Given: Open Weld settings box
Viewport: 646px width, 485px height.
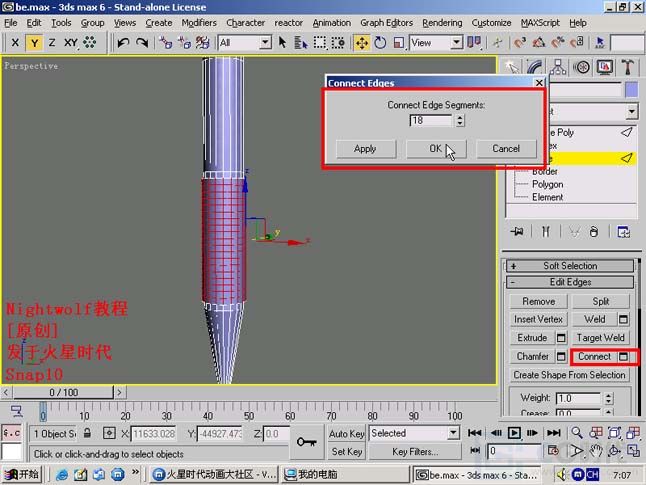Looking at the screenshot, I should (x=623, y=319).
